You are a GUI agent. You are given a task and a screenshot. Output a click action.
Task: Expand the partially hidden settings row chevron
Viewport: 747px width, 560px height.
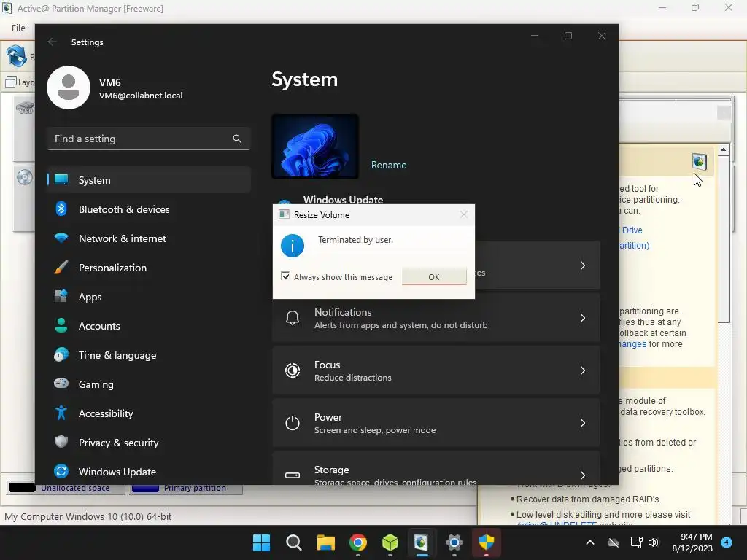point(583,265)
